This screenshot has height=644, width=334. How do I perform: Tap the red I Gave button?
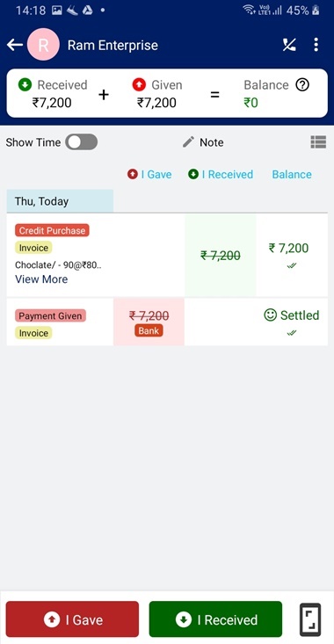(x=72, y=619)
